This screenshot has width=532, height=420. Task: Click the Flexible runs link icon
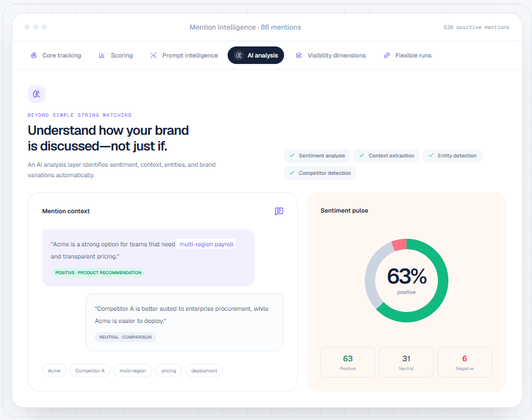[386, 55]
